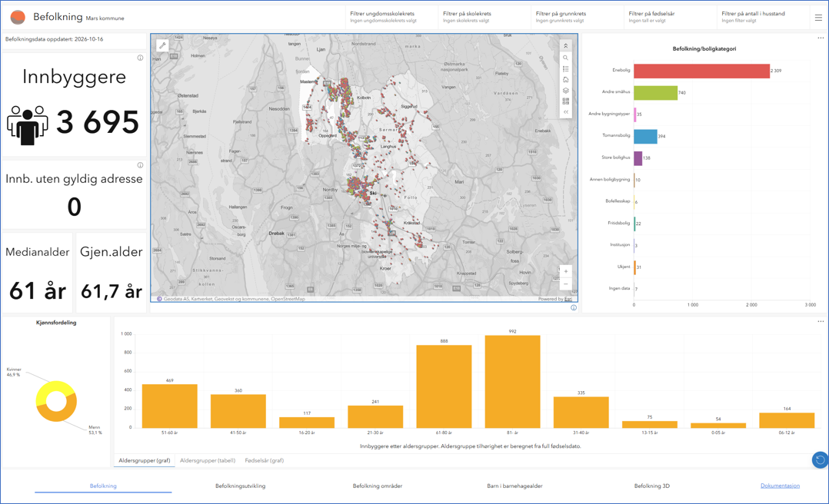Go to Barn i barnehagealder page
Screen dimensions: 829x504
tap(515, 486)
